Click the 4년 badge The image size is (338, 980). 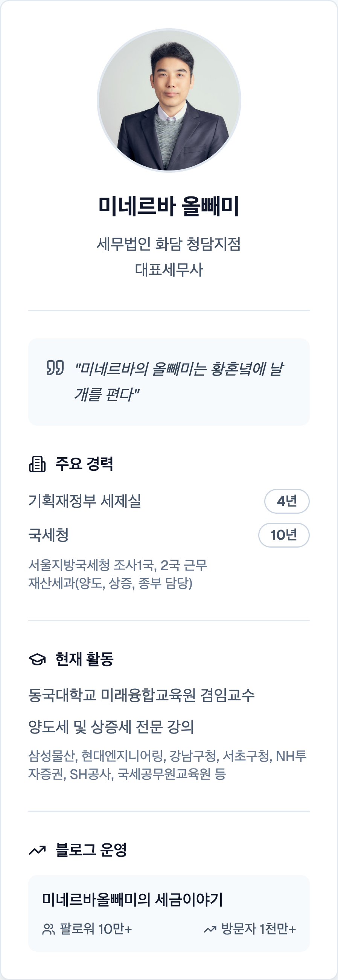(x=286, y=501)
